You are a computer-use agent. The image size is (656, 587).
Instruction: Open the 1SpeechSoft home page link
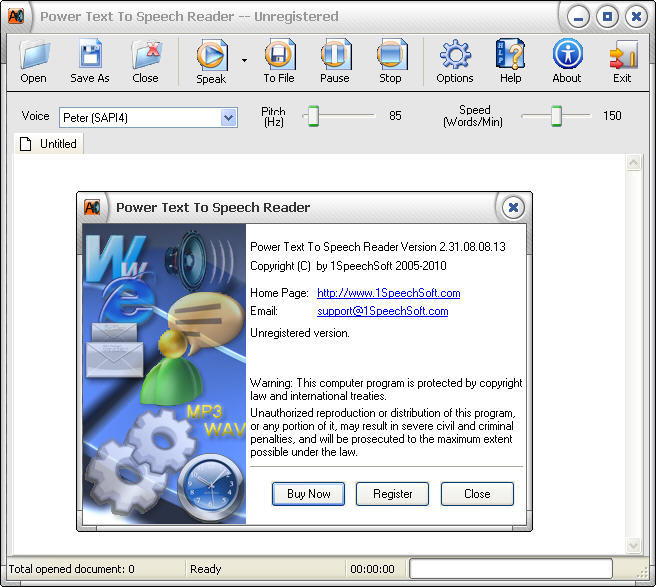pos(389,293)
